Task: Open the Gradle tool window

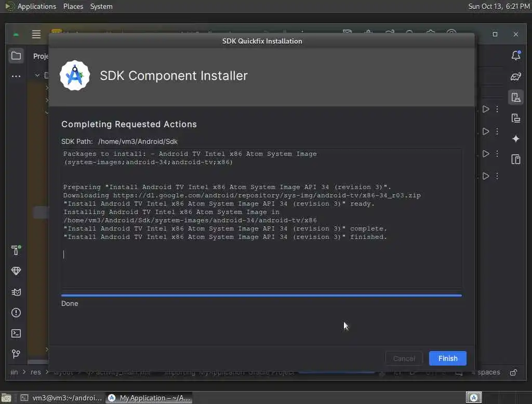Action: point(516,77)
